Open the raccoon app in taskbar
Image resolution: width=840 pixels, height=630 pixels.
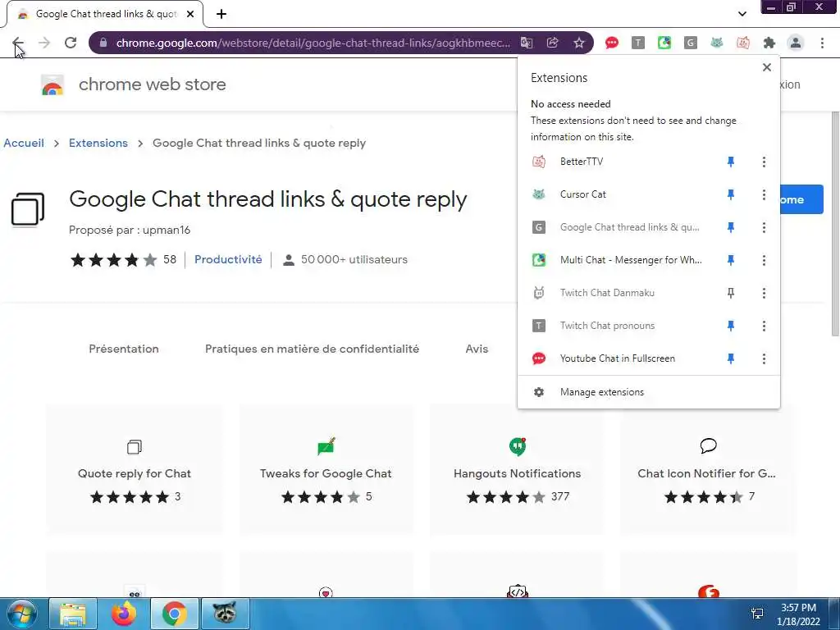[x=225, y=614]
